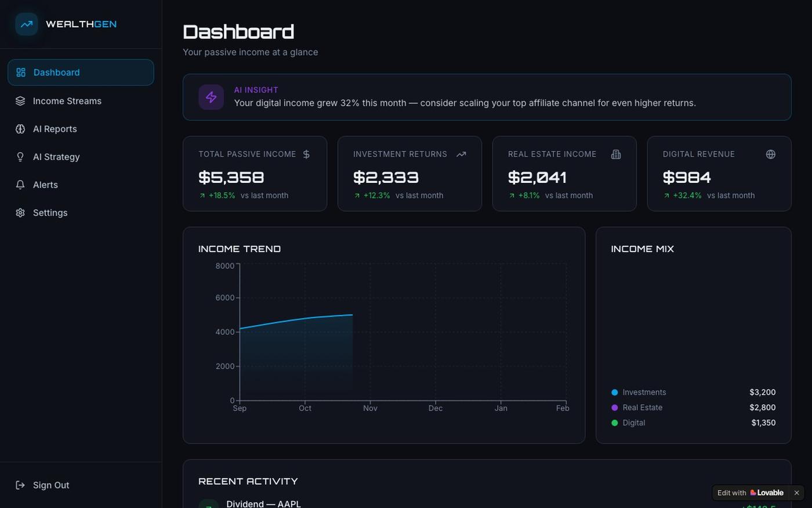Click the 'Your passive income at a glance' subtitle
Image resolution: width=812 pixels, height=508 pixels.
(251, 52)
